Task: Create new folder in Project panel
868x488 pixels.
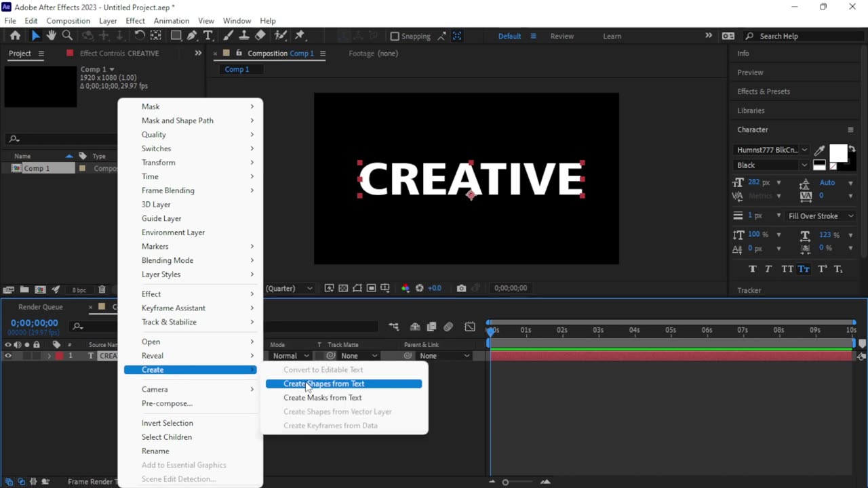Action: [24, 289]
